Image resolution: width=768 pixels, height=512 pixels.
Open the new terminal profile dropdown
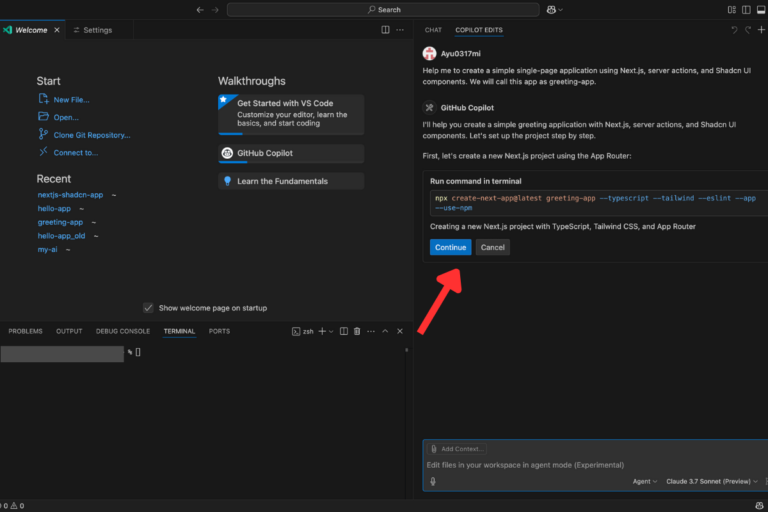point(331,331)
